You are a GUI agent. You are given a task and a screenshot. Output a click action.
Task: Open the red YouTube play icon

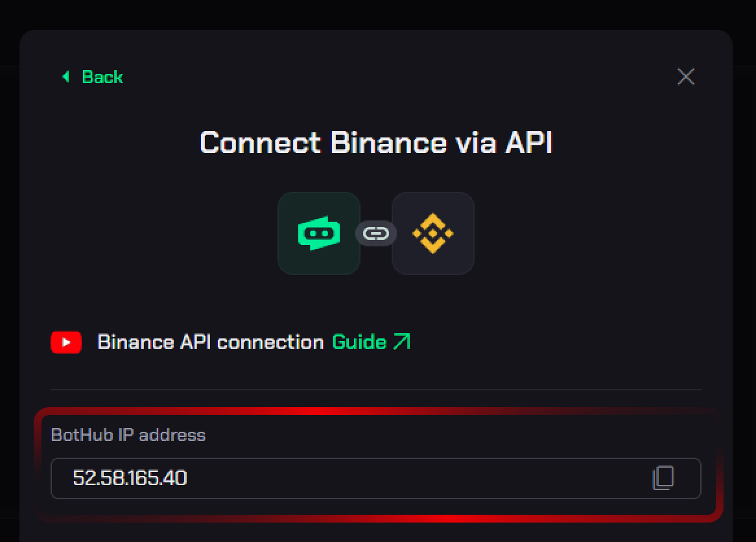pyautogui.click(x=66, y=342)
